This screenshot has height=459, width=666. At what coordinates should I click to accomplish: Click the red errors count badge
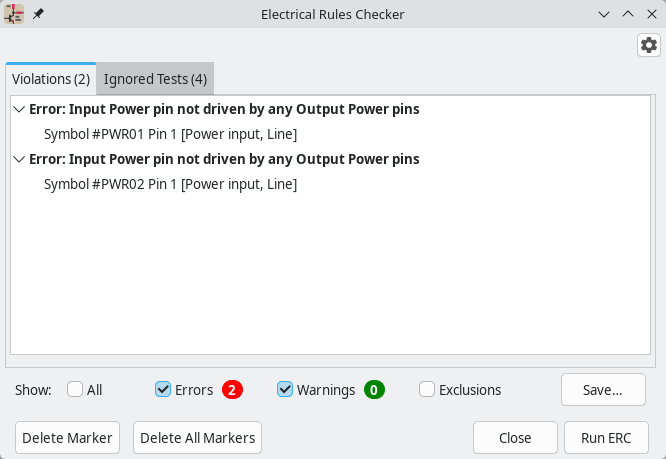[x=232, y=390]
